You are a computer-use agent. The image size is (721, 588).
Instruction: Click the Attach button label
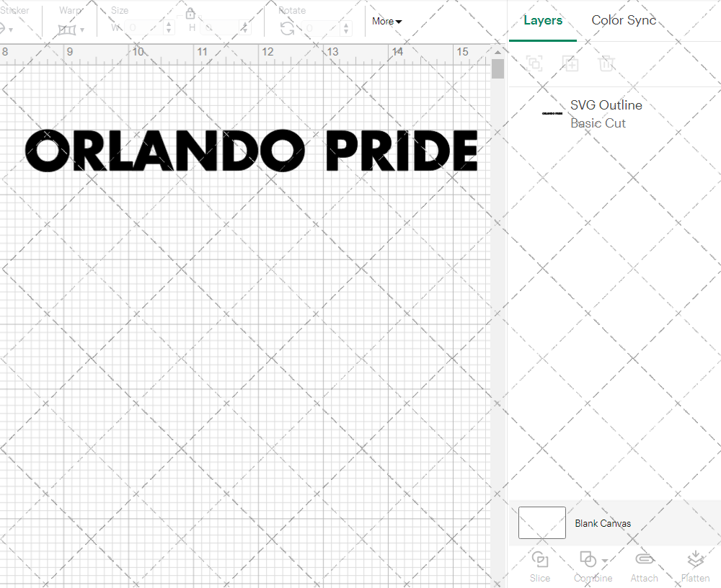pyautogui.click(x=644, y=578)
